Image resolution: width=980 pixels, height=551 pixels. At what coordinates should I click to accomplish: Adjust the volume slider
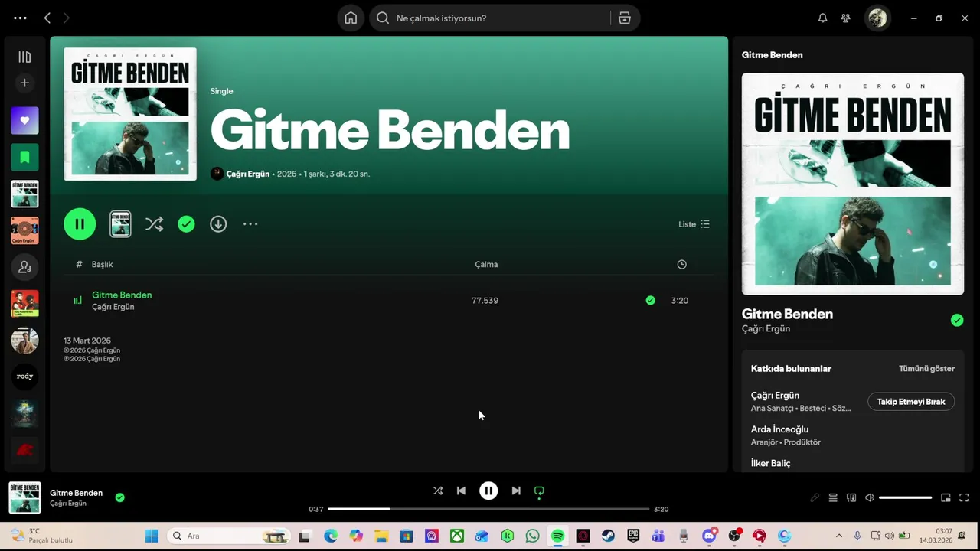905,497
